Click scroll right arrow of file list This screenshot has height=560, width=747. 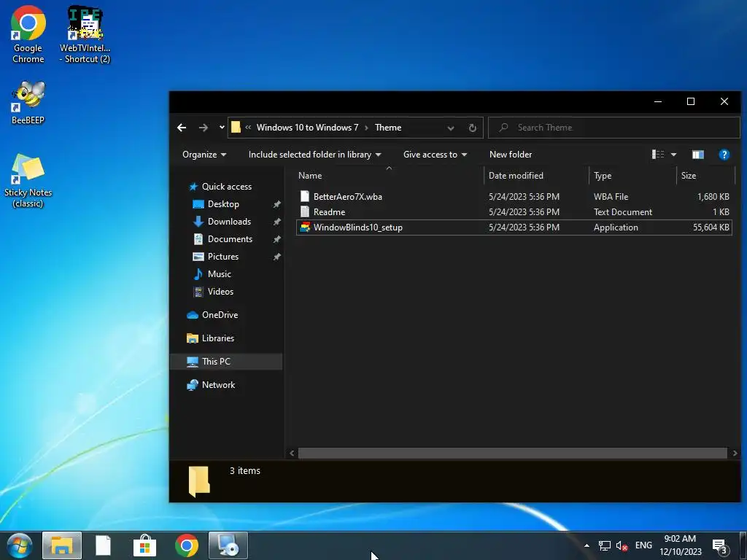pos(735,453)
